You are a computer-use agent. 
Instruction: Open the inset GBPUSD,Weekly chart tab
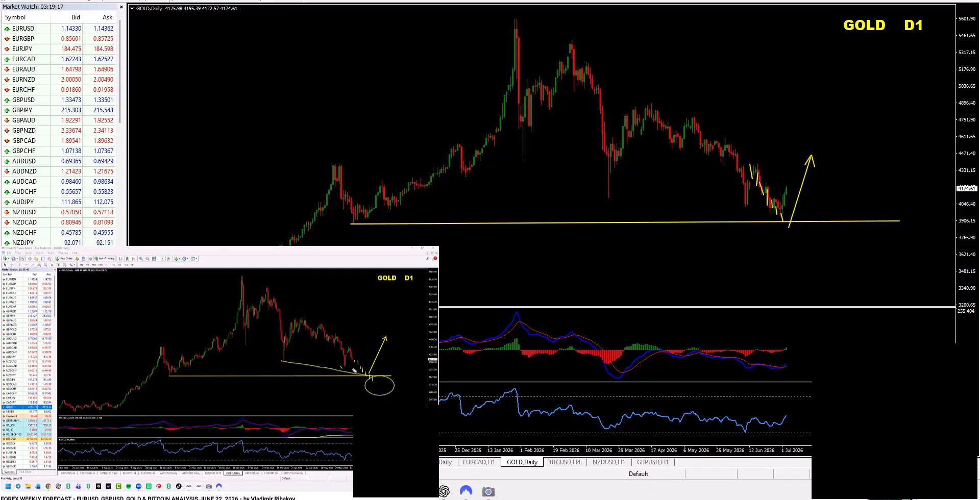point(293,473)
